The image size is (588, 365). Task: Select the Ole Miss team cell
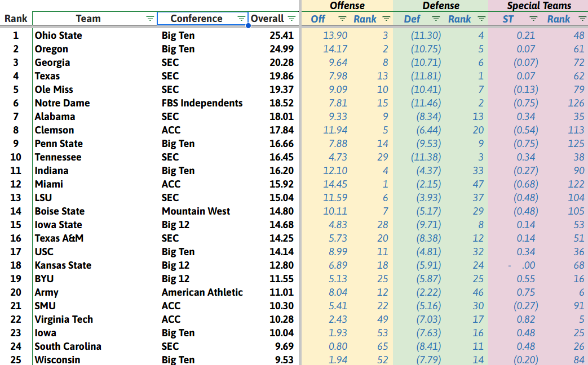(x=54, y=90)
